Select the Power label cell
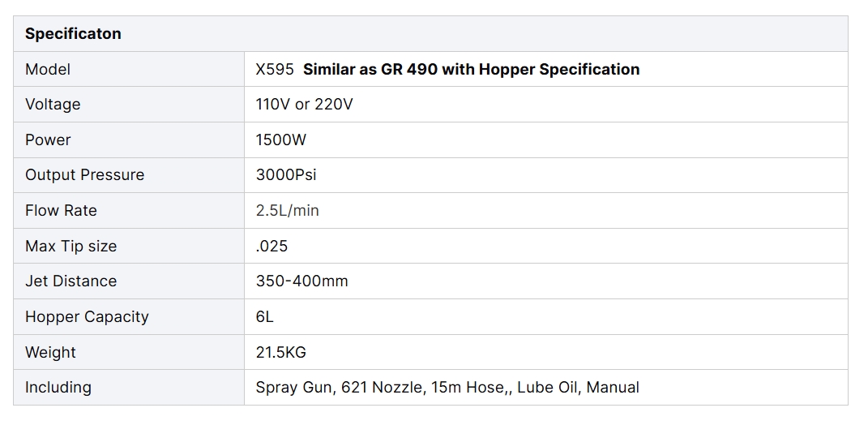This screenshot has height=425, width=868. 48,140
